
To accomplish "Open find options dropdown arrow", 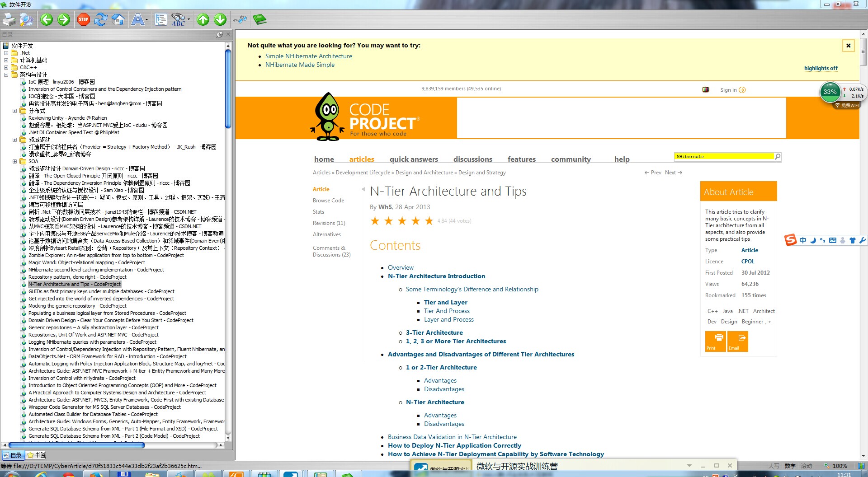I will pyautogui.click(x=189, y=20).
